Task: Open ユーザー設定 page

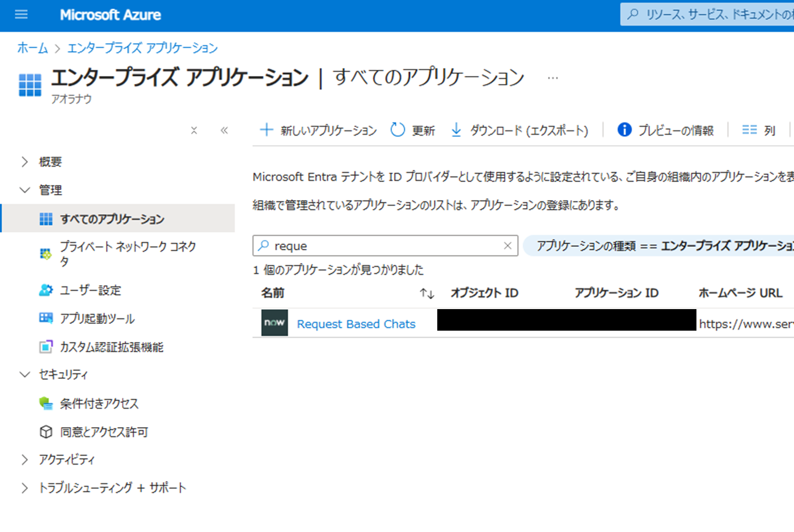Action: pos(91,290)
